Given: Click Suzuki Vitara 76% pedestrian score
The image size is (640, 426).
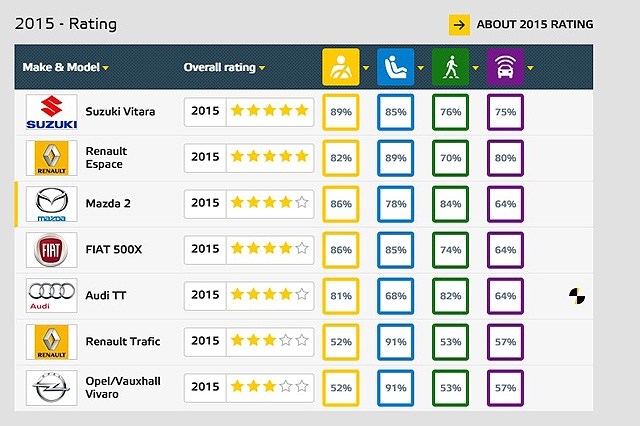Looking at the screenshot, I should pyautogui.click(x=451, y=112).
